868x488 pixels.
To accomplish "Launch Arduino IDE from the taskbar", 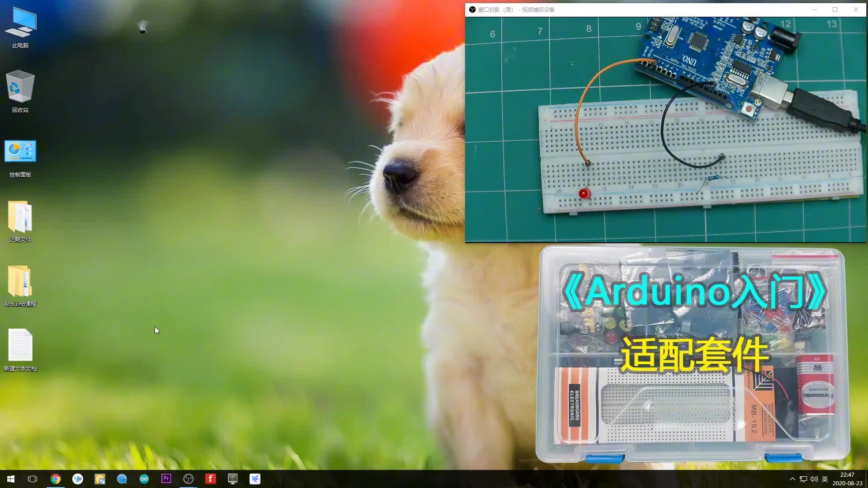I will click(x=144, y=479).
